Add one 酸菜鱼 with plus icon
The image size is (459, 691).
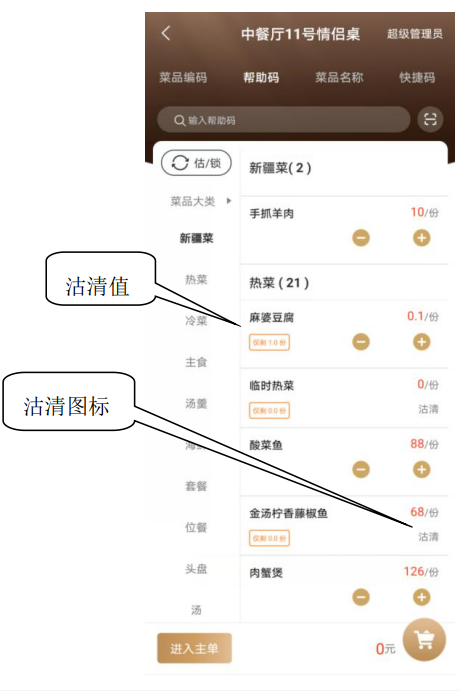click(422, 470)
